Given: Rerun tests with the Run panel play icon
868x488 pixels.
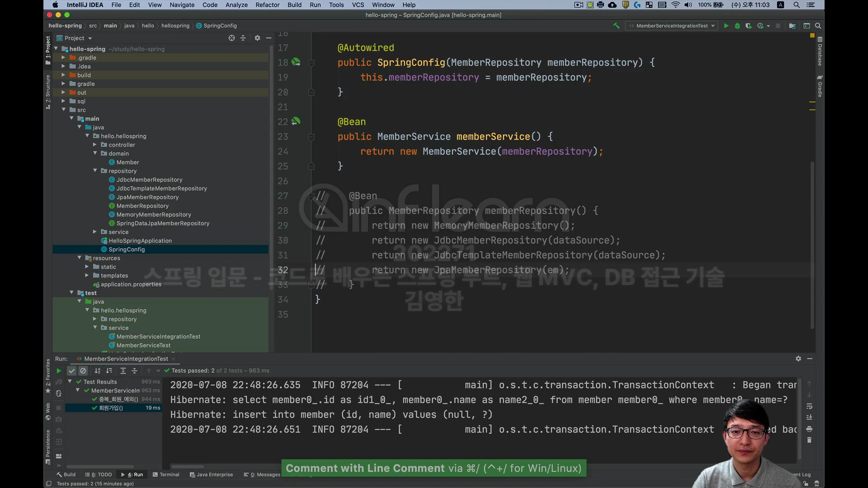Looking at the screenshot, I should (x=59, y=371).
